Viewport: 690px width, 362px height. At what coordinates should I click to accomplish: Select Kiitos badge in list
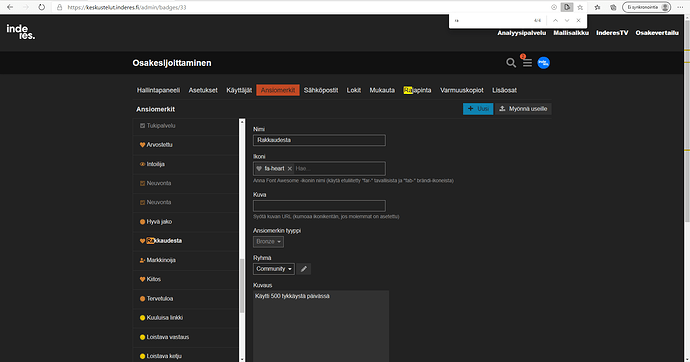pos(186,279)
